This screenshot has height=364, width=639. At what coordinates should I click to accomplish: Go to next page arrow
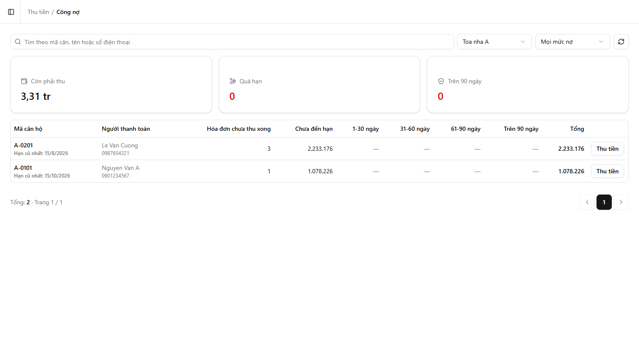click(621, 202)
